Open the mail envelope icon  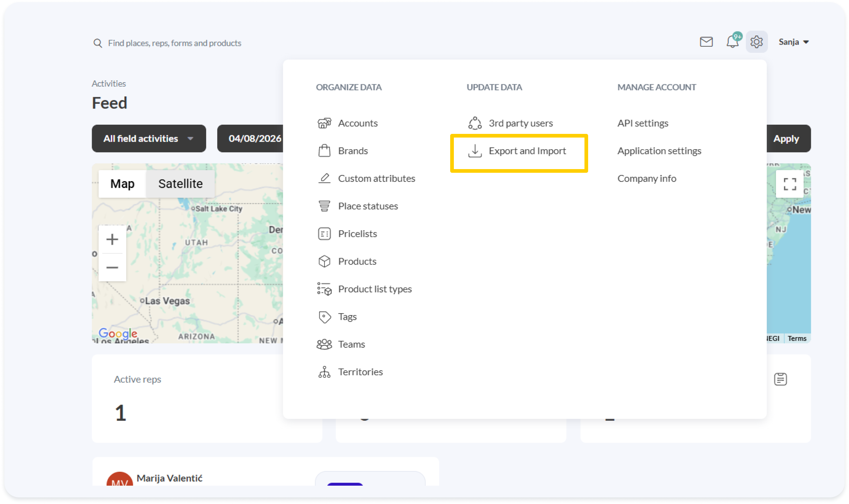click(x=706, y=42)
